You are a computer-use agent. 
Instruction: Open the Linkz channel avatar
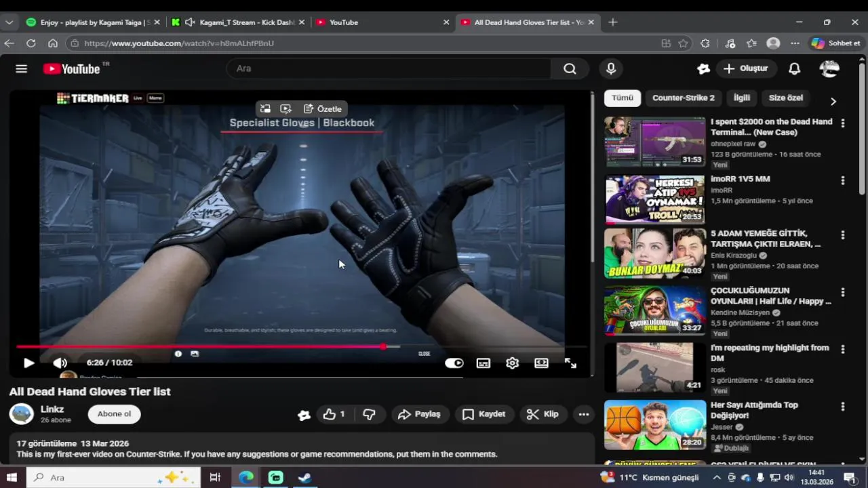tap(21, 414)
